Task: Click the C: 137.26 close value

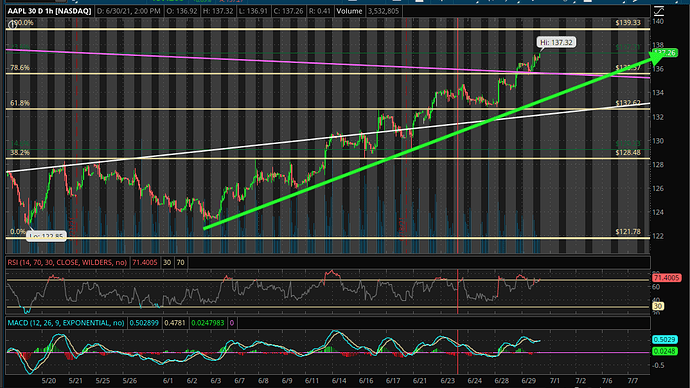Action: (288, 11)
